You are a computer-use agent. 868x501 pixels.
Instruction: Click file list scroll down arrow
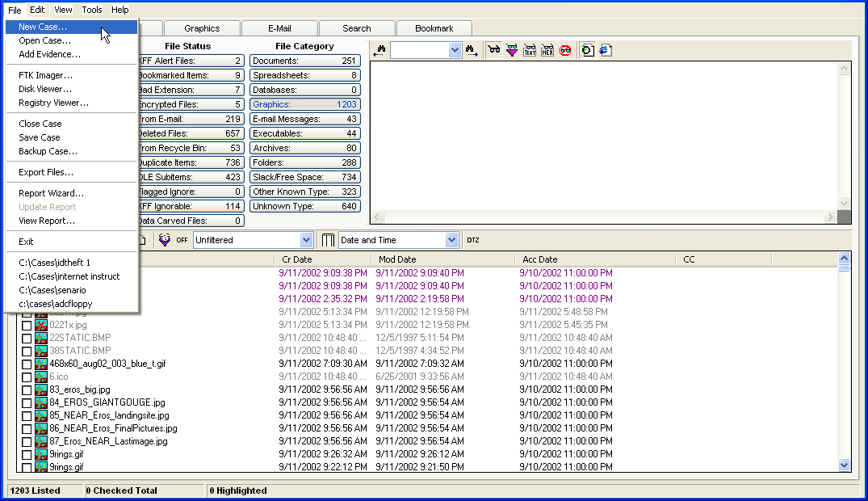pyautogui.click(x=845, y=465)
